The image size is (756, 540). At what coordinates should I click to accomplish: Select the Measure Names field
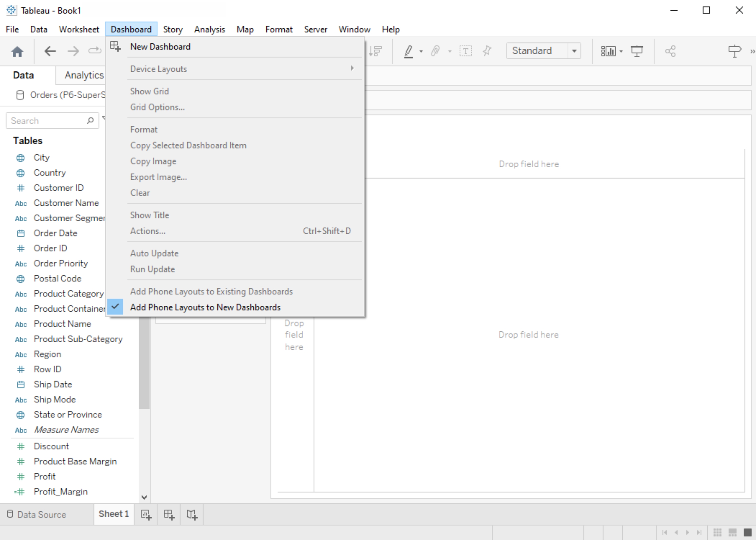tap(66, 430)
